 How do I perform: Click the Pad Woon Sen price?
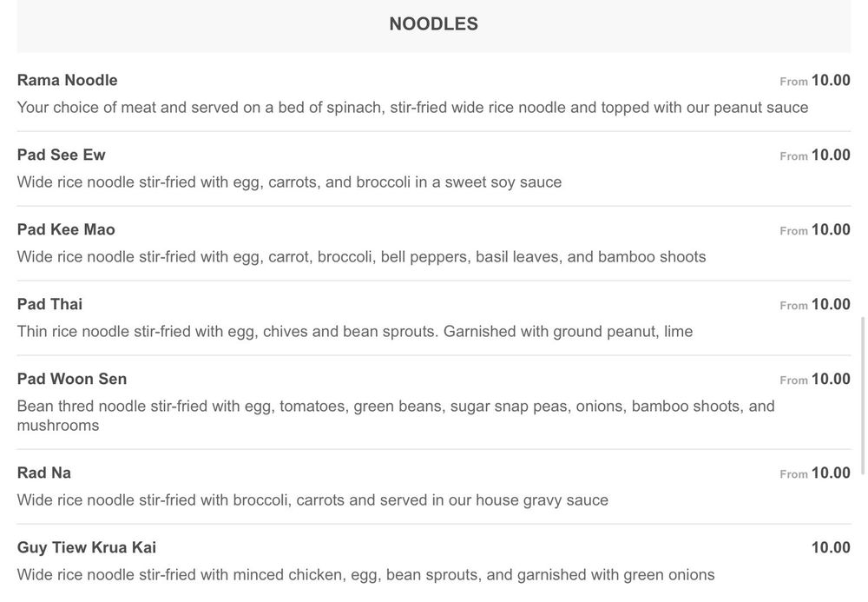[830, 380]
